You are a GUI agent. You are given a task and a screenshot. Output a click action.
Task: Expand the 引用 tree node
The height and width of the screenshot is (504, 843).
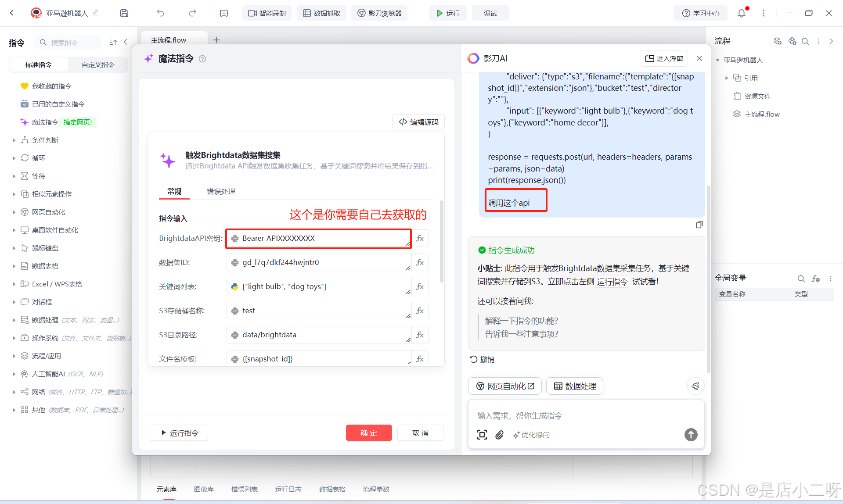pos(727,78)
